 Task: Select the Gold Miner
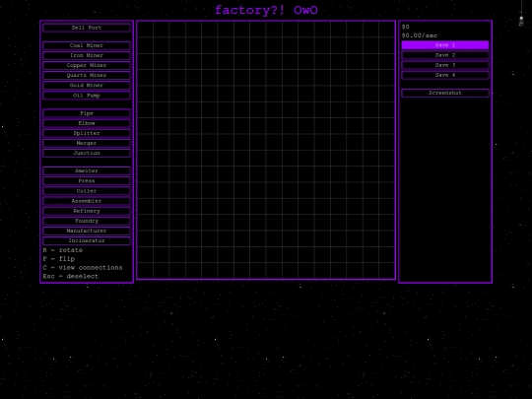pos(87,85)
